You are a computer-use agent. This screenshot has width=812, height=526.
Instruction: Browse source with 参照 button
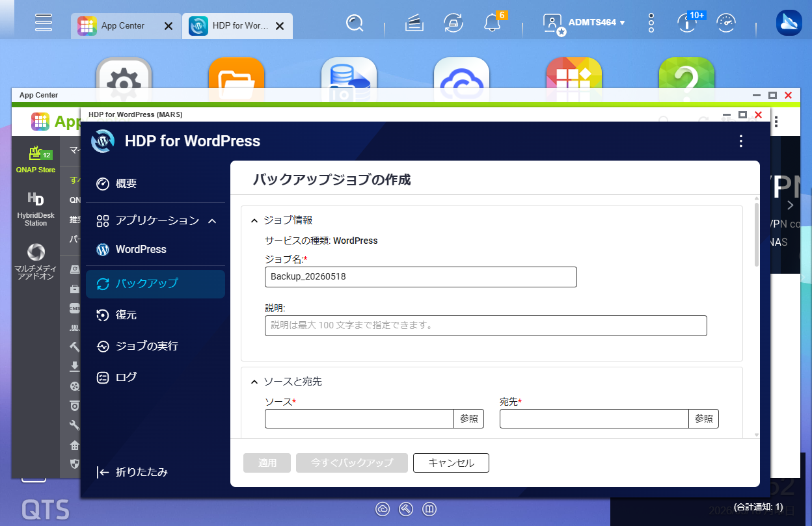pyautogui.click(x=469, y=419)
